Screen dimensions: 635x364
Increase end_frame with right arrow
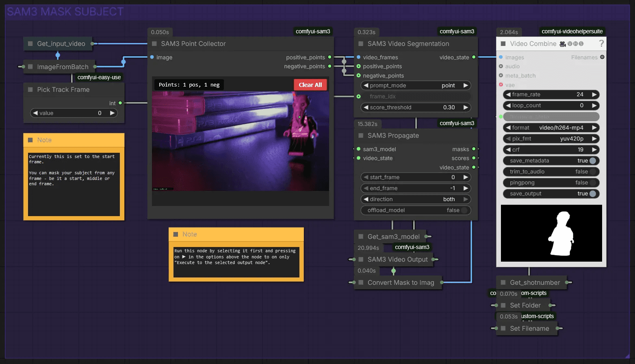tap(466, 188)
